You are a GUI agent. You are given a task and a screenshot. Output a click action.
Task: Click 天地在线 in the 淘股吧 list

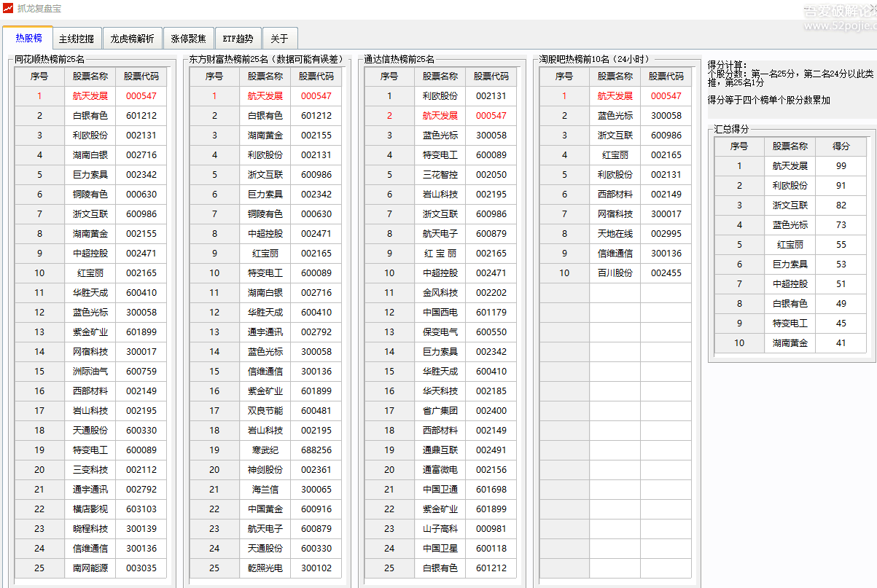coord(615,234)
